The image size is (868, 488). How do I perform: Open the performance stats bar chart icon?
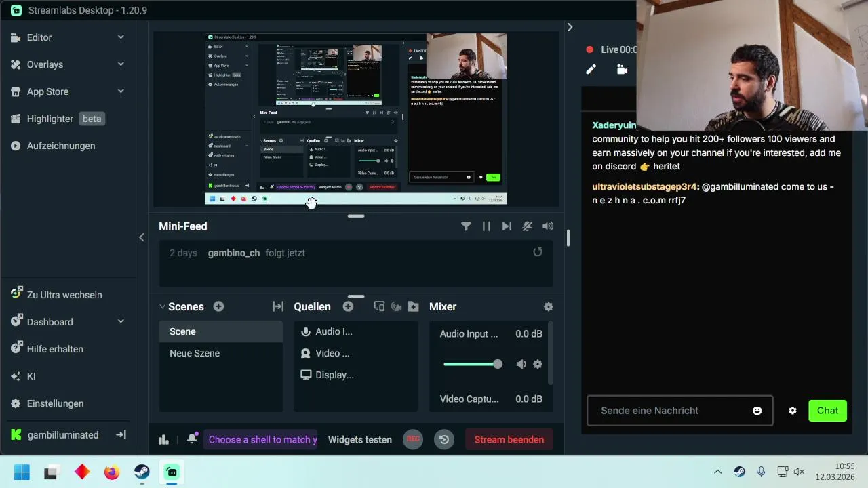click(163, 439)
